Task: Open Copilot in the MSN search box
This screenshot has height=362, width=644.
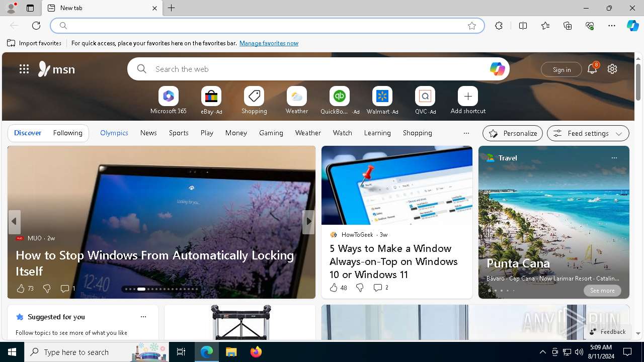Action: [x=497, y=69]
